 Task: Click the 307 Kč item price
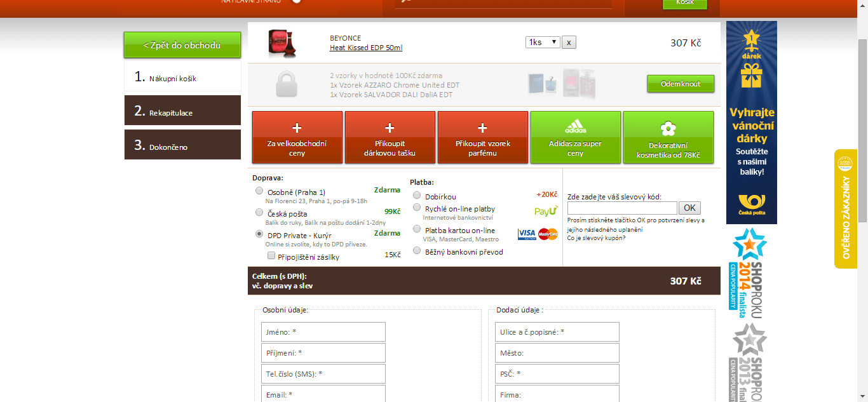coord(686,43)
